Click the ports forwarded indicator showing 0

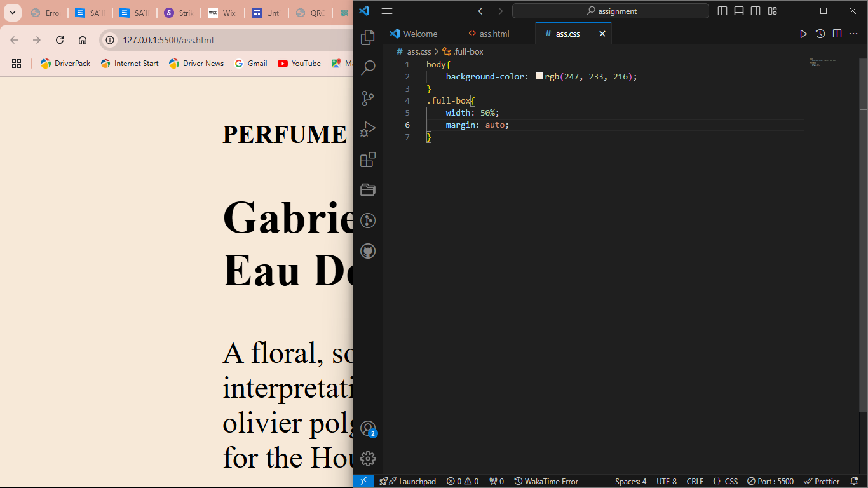coord(496,481)
